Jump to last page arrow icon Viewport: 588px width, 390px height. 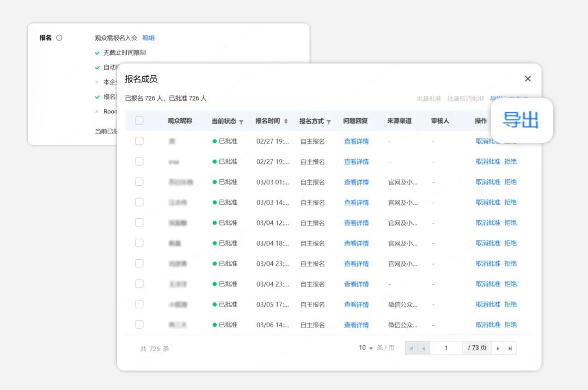coord(510,348)
